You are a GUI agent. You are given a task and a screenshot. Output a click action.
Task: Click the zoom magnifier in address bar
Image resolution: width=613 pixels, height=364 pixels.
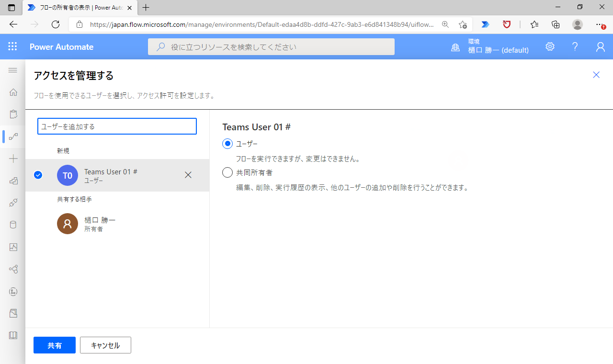pyautogui.click(x=445, y=24)
